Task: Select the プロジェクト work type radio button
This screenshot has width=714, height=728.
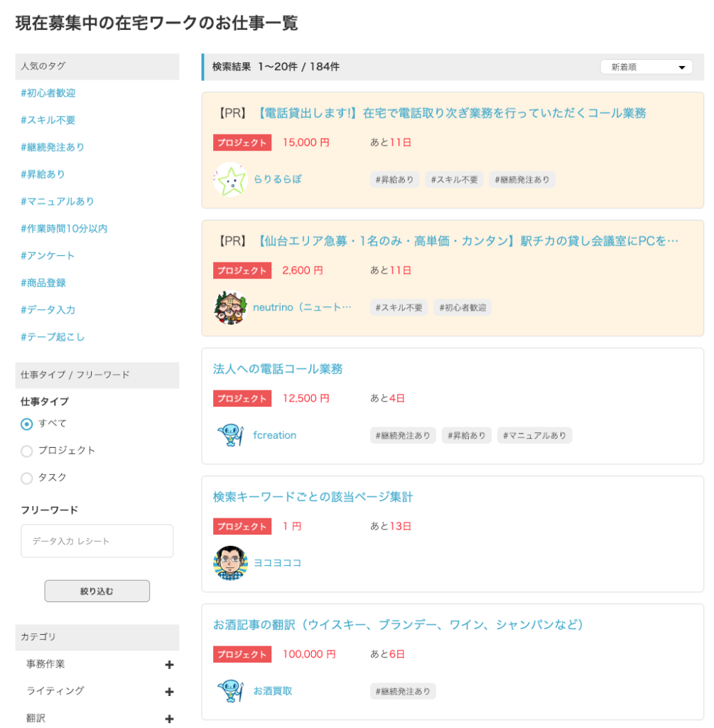Action: pyautogui.click(x=27, y=451)
